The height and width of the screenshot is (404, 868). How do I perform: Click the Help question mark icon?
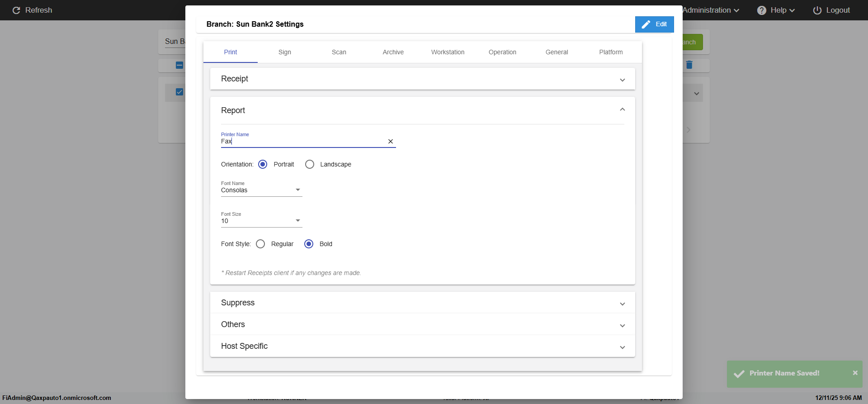[x=762, y=10]
